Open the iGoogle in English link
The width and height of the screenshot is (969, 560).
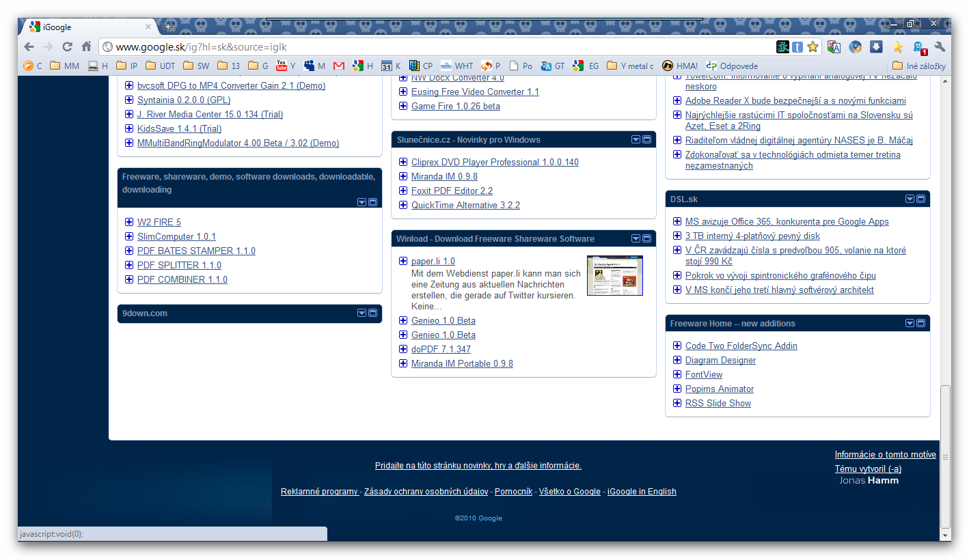(x=642, y=492)
